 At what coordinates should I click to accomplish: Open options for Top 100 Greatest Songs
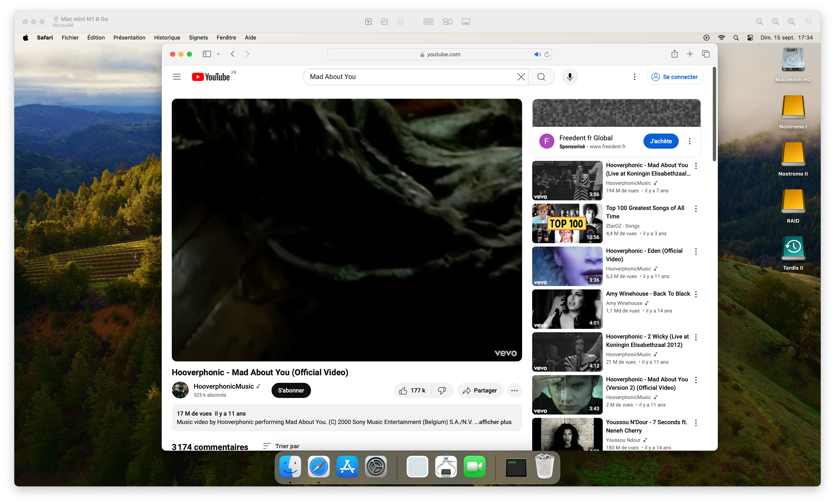click(x=696, y=209)
